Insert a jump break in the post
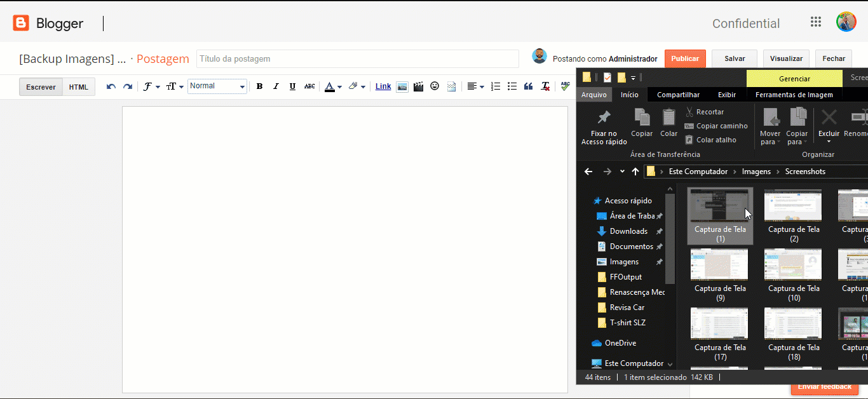The height and width of the screenshot is (399, 868). (451, 86)
